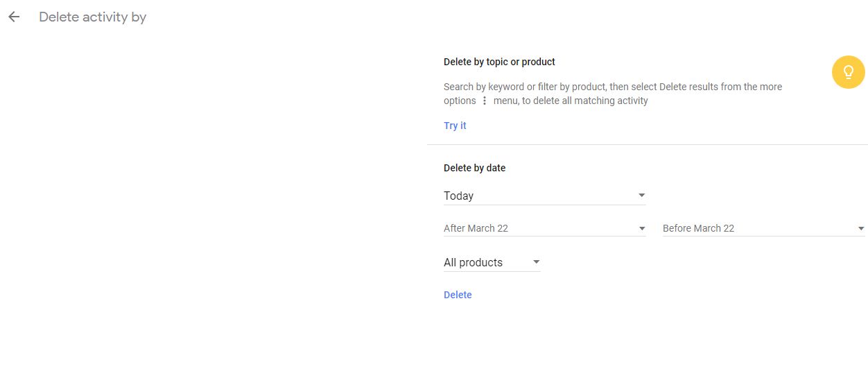
Task: Click the "Delete by date" heading
Action: pyautogui.click(x=474, y=168)
